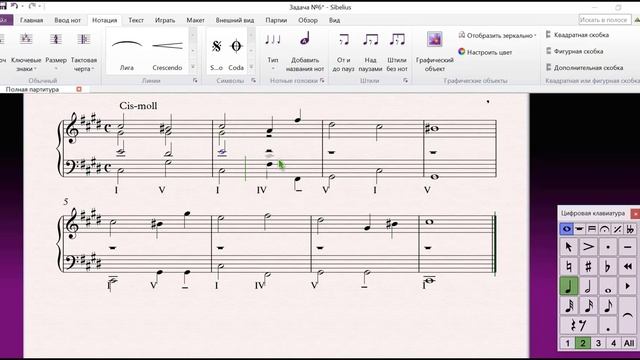Click the staccato dot articulation on keypad
Screen dimensions: 640x360
(x=608, y=247)
